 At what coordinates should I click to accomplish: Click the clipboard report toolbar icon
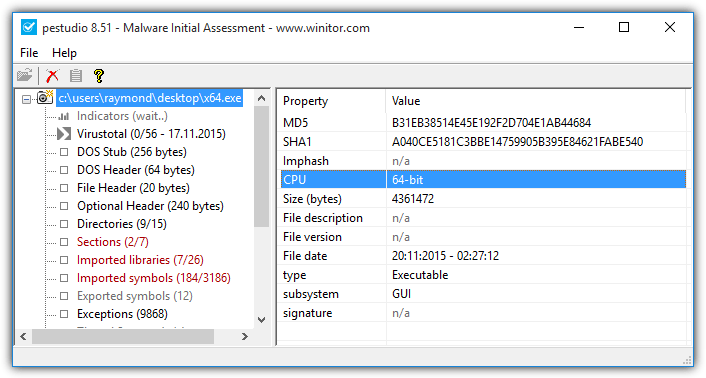pyautogui.click(x=76, y=75)
